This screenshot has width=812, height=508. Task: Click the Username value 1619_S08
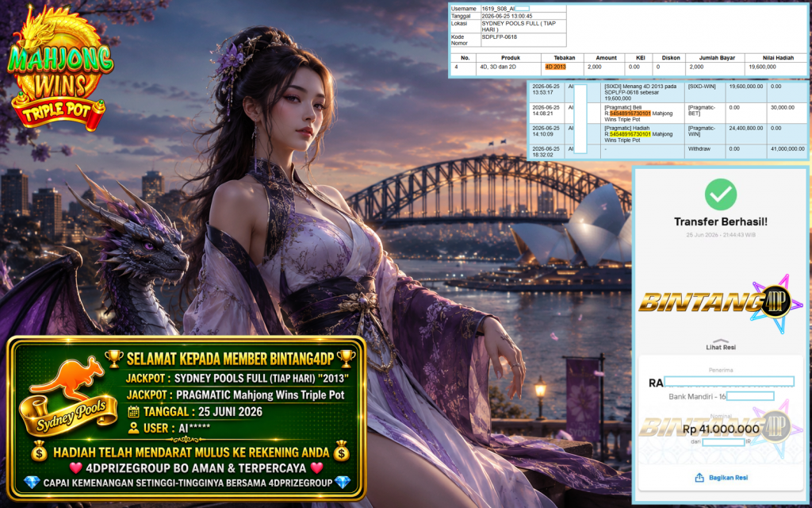coord(505,9)
